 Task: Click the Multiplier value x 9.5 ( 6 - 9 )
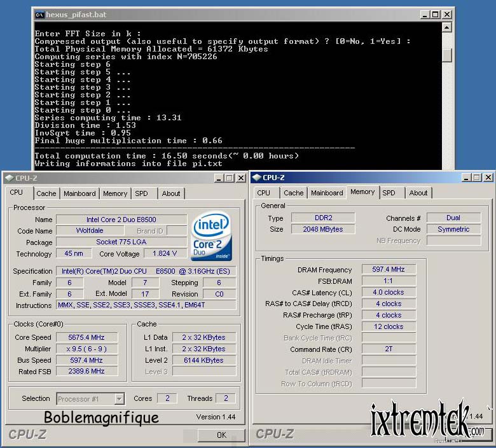86,349
